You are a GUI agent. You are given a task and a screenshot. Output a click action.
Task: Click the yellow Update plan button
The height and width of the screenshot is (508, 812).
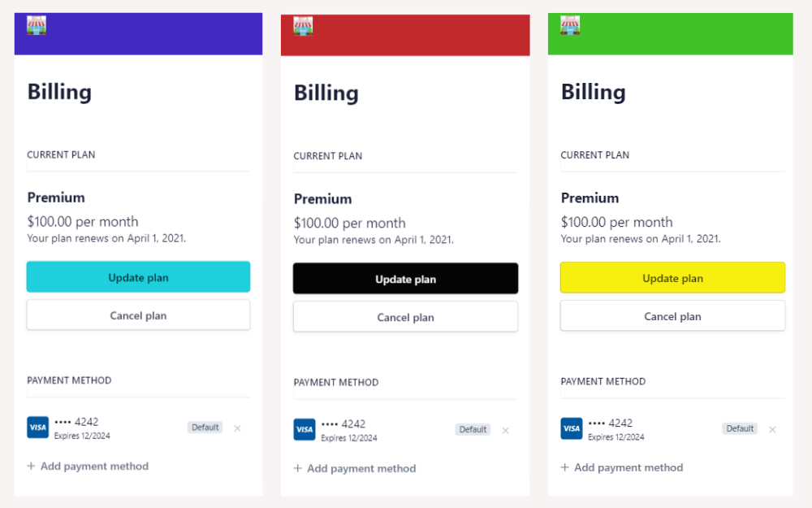point(672,277)
